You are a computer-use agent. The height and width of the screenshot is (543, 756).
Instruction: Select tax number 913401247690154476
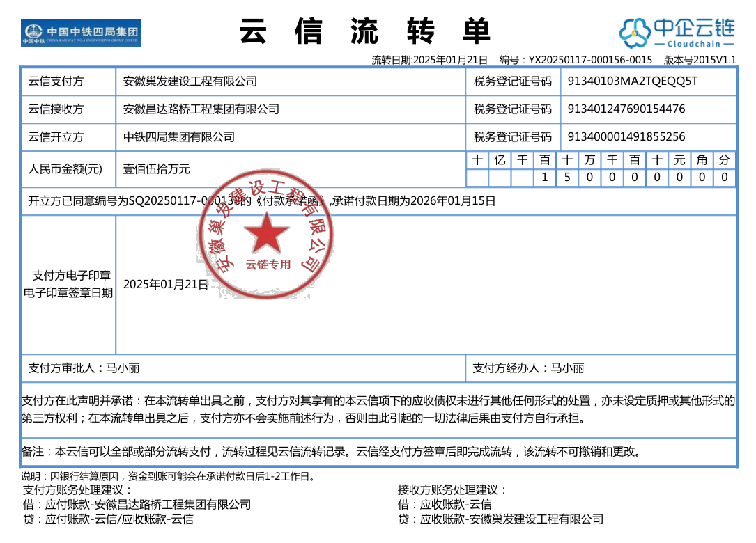point(626,109)
